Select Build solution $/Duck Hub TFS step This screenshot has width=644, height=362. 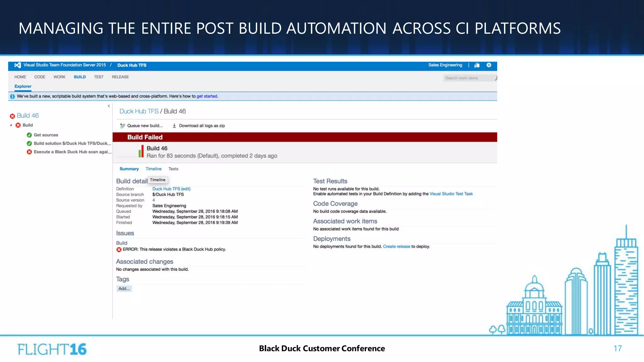click(72, 143)
